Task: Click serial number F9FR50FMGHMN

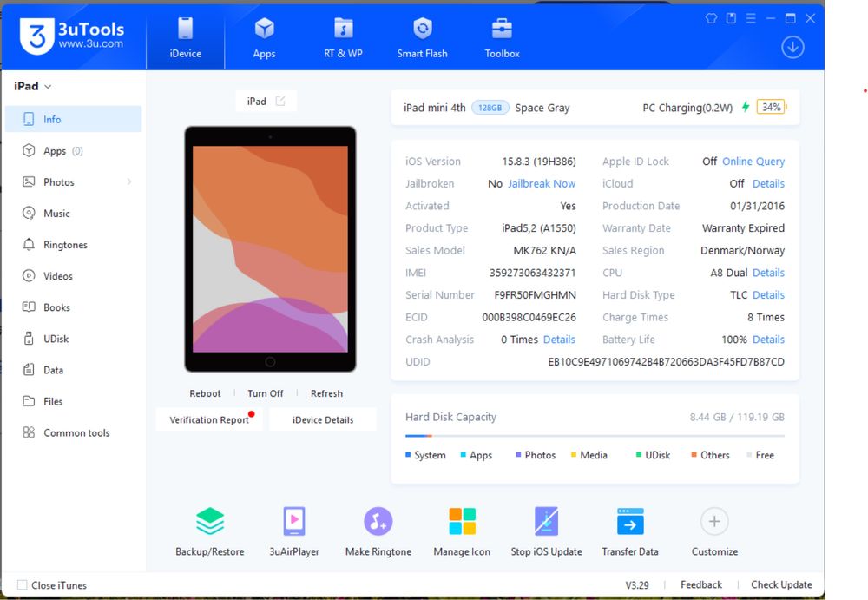Action: tap(535, 294)
